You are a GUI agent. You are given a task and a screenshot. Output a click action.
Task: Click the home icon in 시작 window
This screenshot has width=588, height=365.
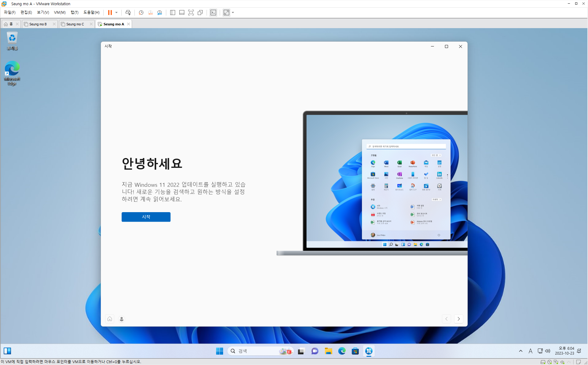tap(110, 319)
